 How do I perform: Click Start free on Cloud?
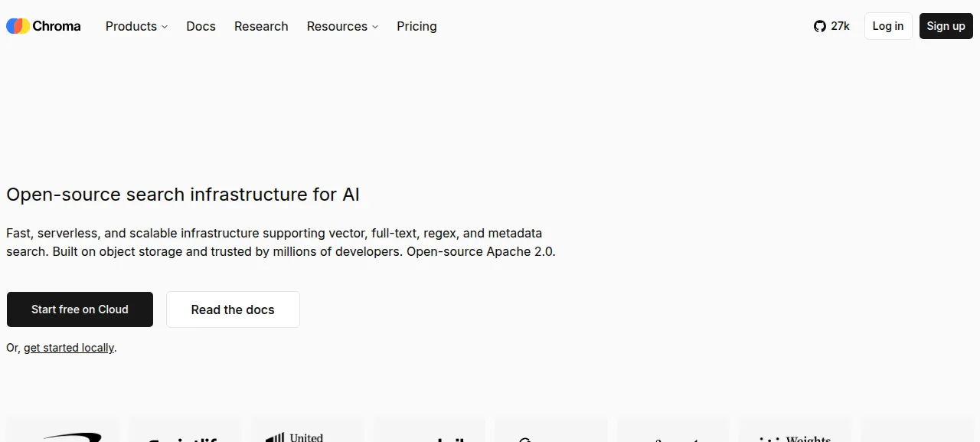click(x=80, y=309)
